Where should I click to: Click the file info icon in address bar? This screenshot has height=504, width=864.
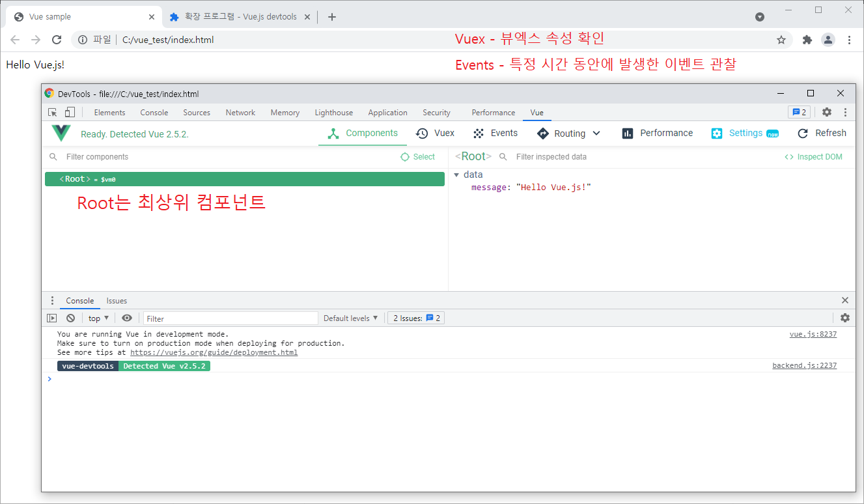(x=83, y=40)
